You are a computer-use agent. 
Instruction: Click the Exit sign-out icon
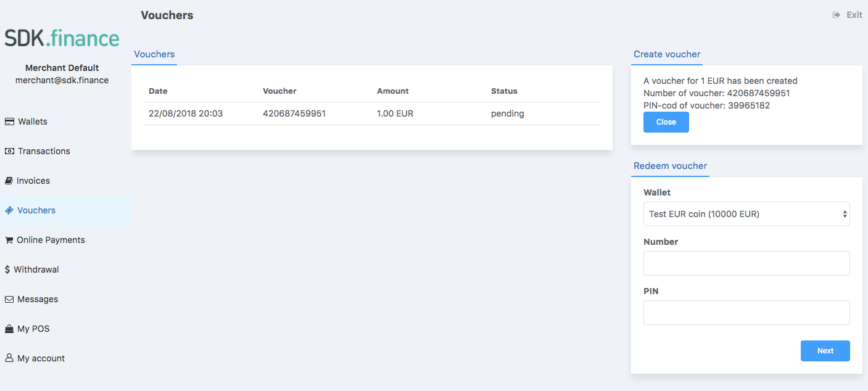tap(837, 15)
